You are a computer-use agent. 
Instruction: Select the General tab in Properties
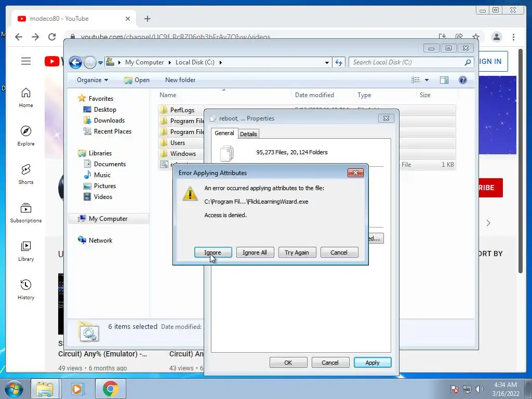pyautogui.click(x=224, y=133)
